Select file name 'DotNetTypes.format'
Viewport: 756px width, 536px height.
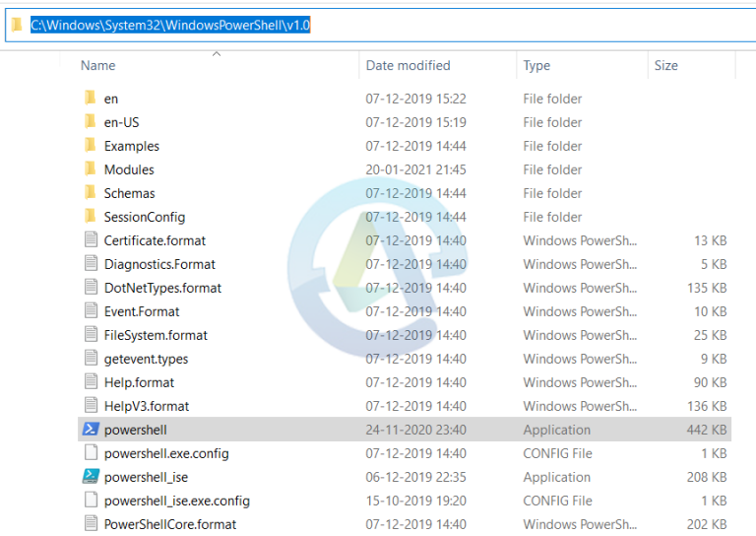click(x=163, y=288)
